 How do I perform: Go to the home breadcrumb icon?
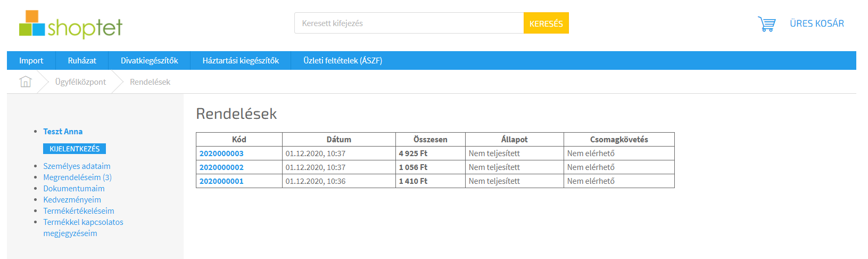click(26, 82)
